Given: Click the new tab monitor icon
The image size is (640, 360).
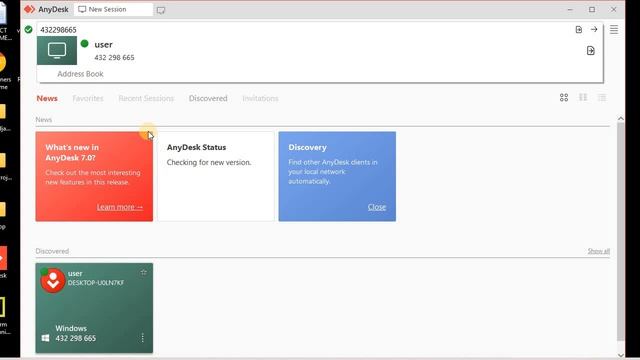Looking at the screenshot, I should [161, 10].
